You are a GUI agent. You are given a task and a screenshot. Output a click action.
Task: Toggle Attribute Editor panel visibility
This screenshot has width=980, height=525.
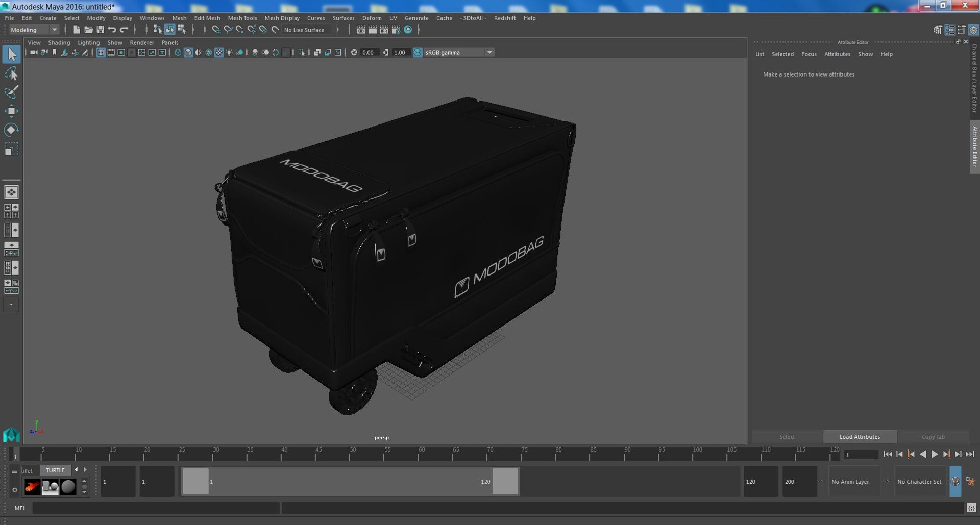950,30
